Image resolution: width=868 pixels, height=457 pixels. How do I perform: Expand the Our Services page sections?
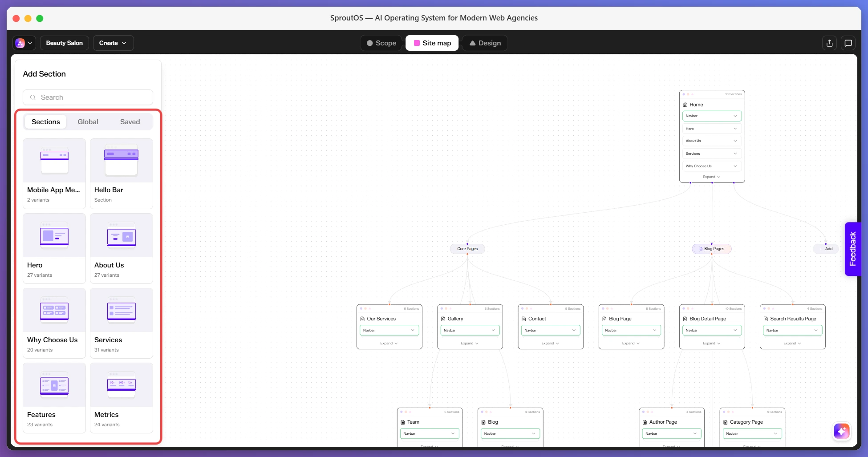(x=389, y=344)
